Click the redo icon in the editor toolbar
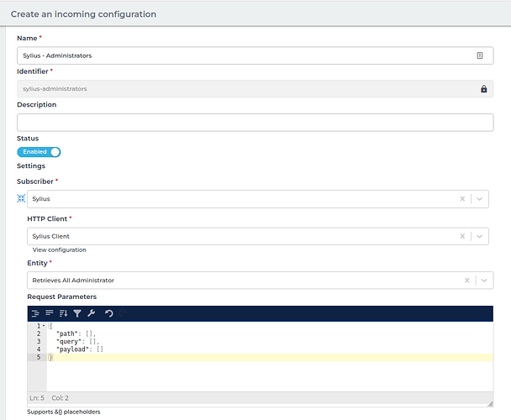The width and height of the screenshot is (511, 420). coord(123,313)
